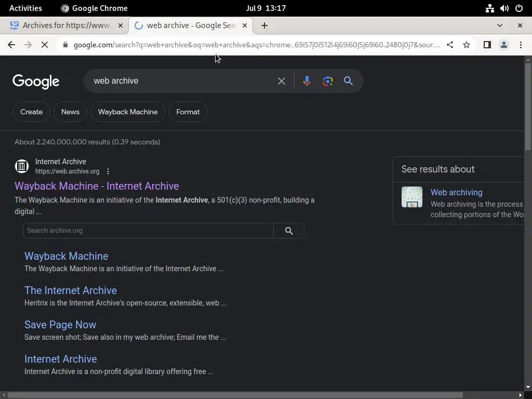This screenshot has height=399, width=532.
Task: Click the scroll right arrow
Action: pyautogui.click(x=521, y=395)
